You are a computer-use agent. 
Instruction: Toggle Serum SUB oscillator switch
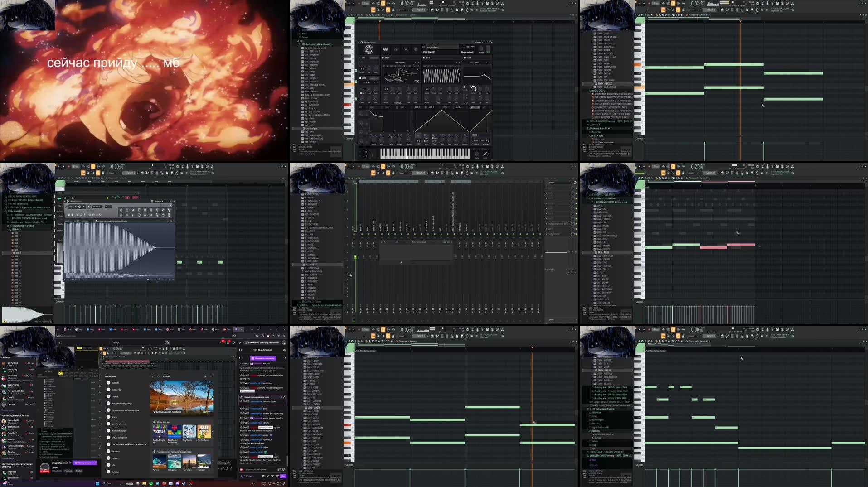point(361,58)
